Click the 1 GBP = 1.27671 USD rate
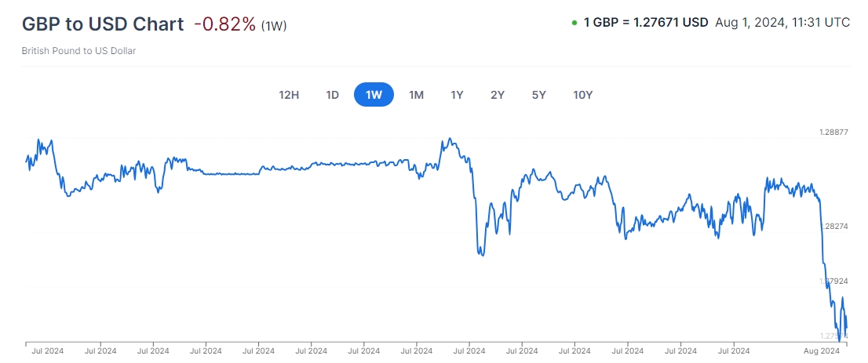868x363 pixels. (646, 23)
